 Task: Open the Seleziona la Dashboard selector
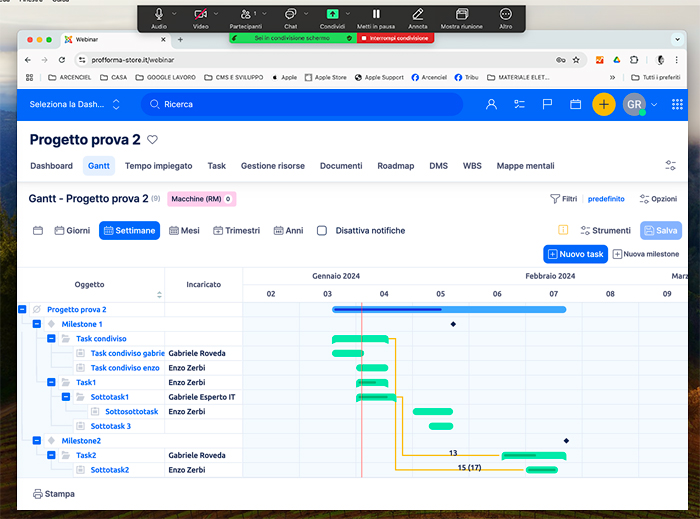click(75, 104)
